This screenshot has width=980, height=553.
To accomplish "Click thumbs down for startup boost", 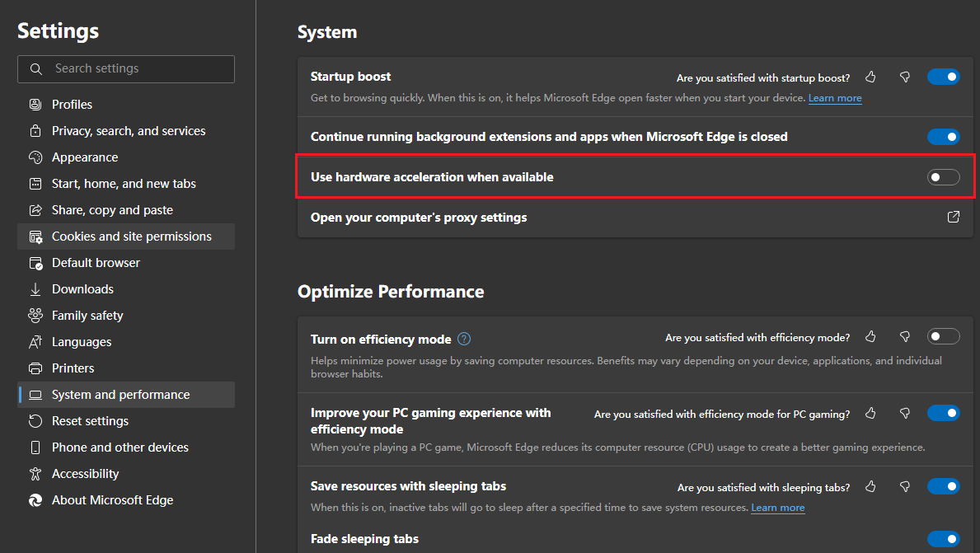I will pos(904,77).
